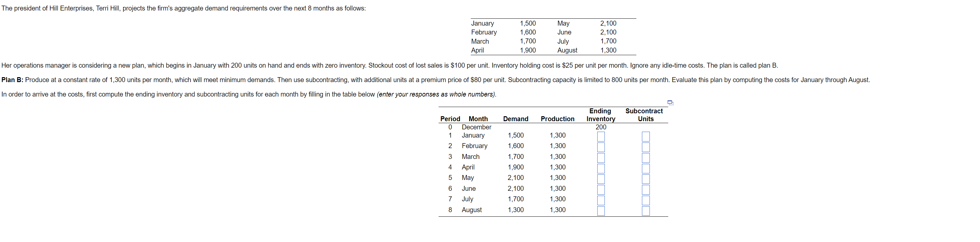980x242 pixels.
Task: Focus June subcontract units box
Action: coord(646,189)
